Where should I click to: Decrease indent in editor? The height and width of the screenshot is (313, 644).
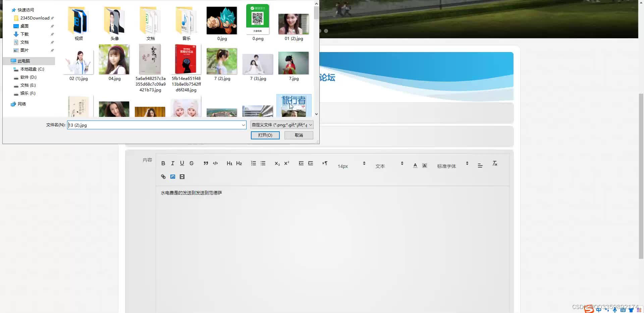click(301, 163)
